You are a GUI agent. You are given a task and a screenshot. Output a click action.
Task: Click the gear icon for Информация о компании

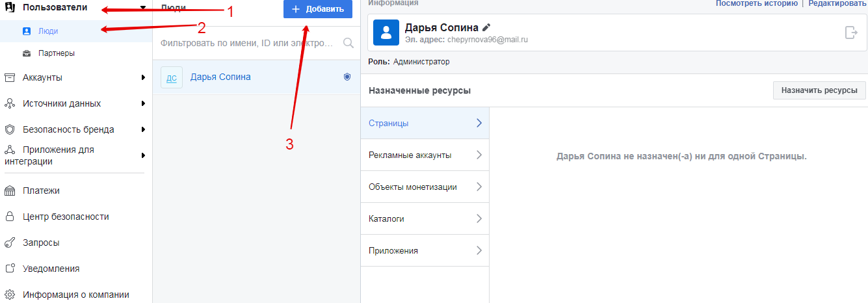10,295
